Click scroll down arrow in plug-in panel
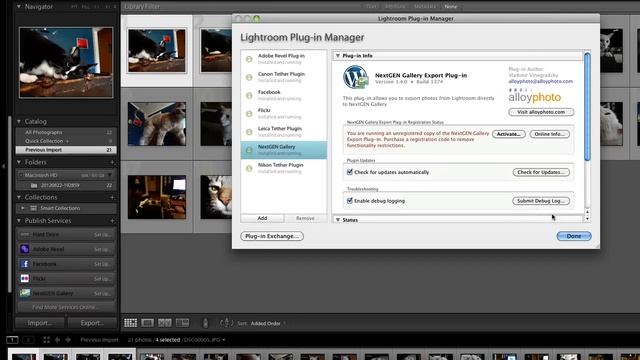This screenshot has height=360, width=640. (x=587, y=219)
